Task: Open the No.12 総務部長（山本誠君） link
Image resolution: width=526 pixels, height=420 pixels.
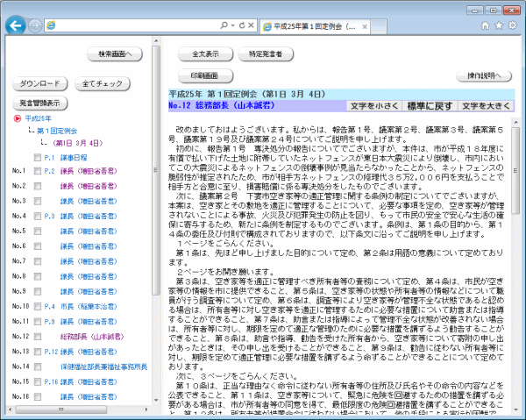Action: (92, 337)
